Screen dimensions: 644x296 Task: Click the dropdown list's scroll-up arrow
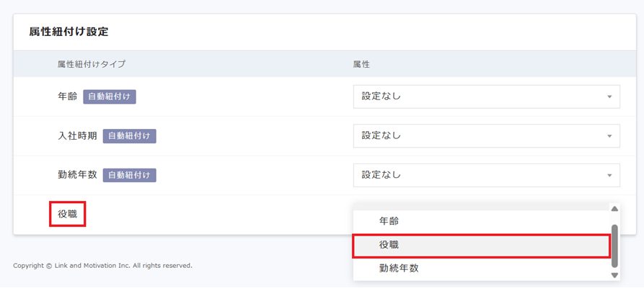[614, 209]
